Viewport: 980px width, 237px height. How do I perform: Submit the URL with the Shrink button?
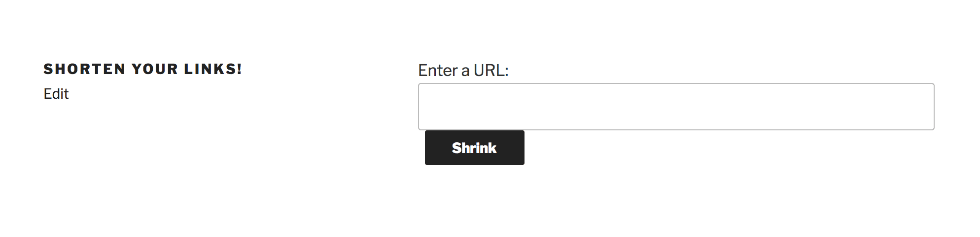(474, 148)
